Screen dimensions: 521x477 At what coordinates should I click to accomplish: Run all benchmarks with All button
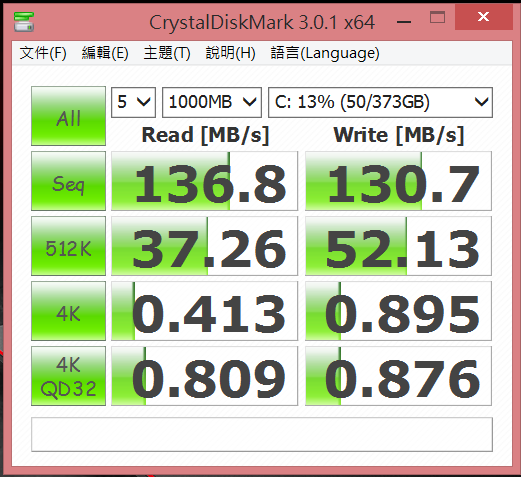(68, 116)
